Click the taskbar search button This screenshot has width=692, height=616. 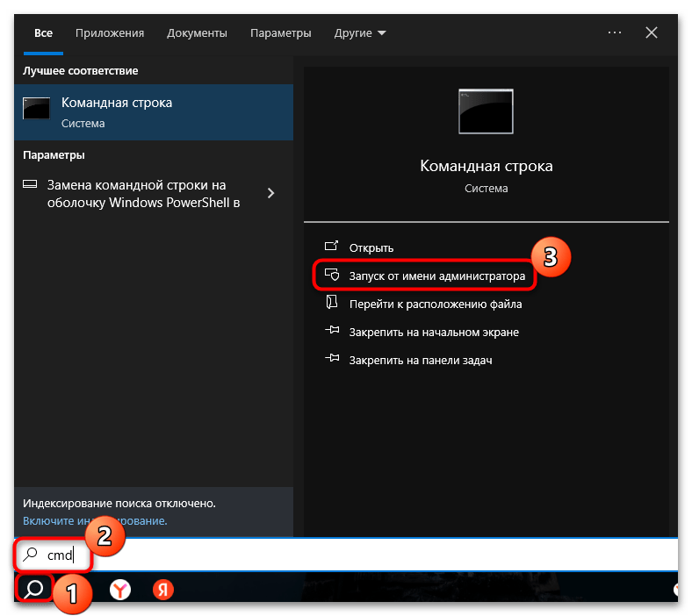[34, 589]
